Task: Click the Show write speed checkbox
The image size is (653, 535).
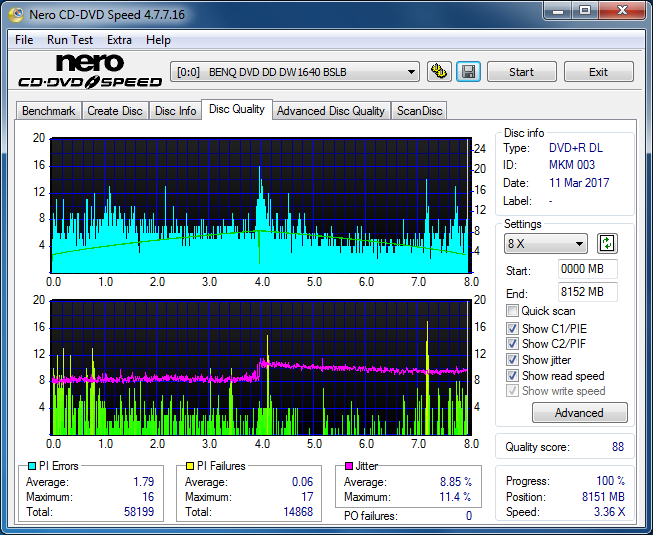Action: (x=512, y=391)
